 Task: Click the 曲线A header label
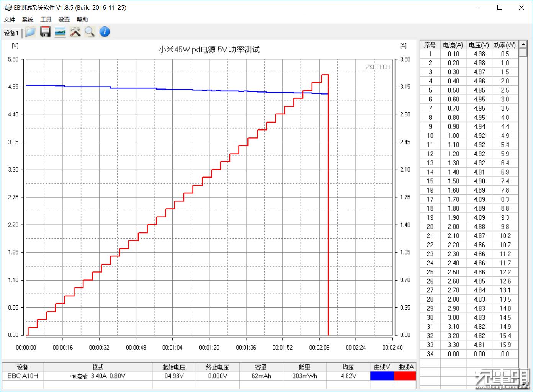tap(406, 367)
